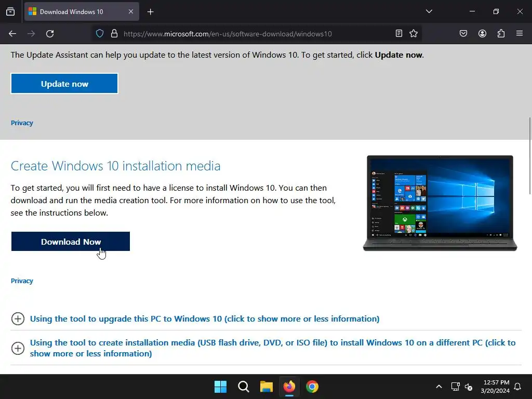Open the extensions puzzle icon
Image resolution: width=532 pixels, height=399 pixels.
[501, 33]
